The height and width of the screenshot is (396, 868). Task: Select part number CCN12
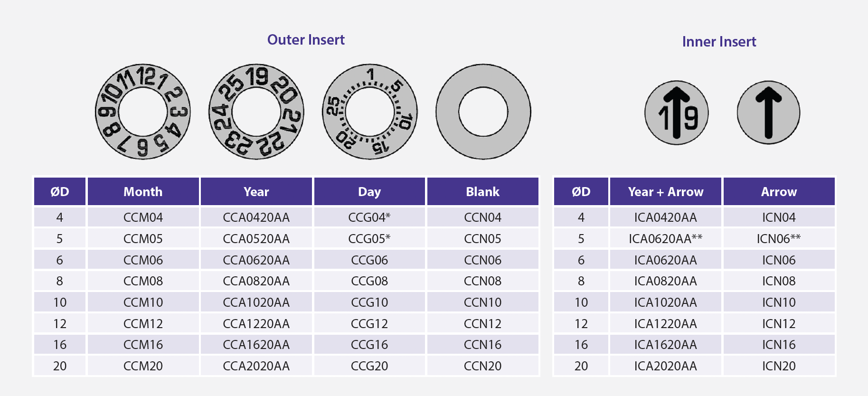[483, 324]
